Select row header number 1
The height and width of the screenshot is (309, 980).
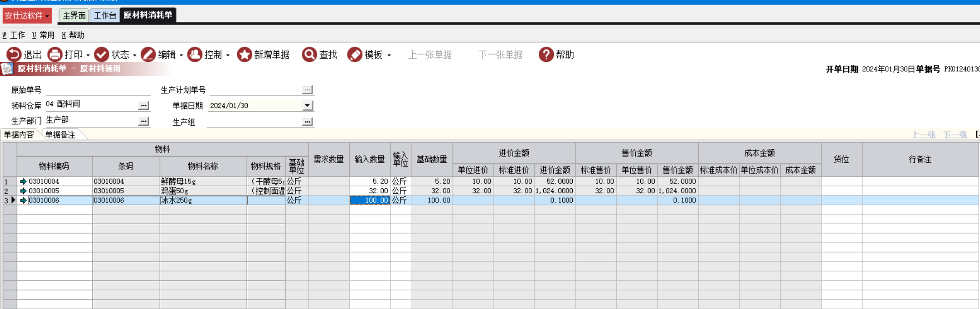coord(10,182)
